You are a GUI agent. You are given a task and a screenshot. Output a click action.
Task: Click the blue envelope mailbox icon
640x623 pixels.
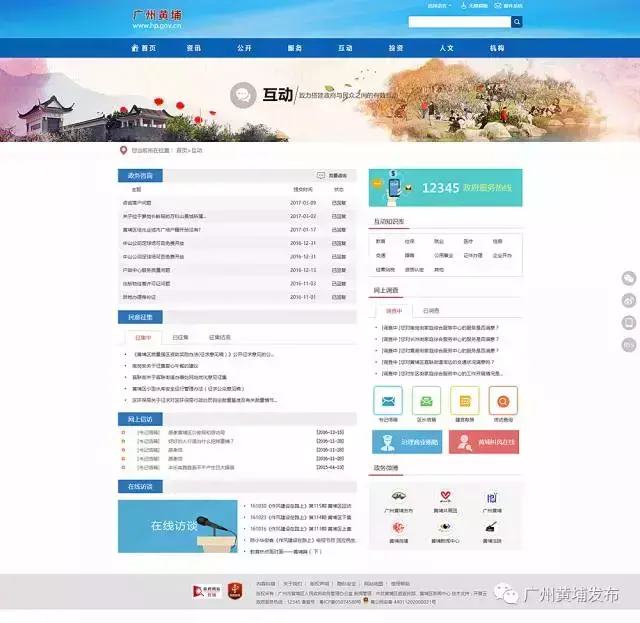[387, 400]
